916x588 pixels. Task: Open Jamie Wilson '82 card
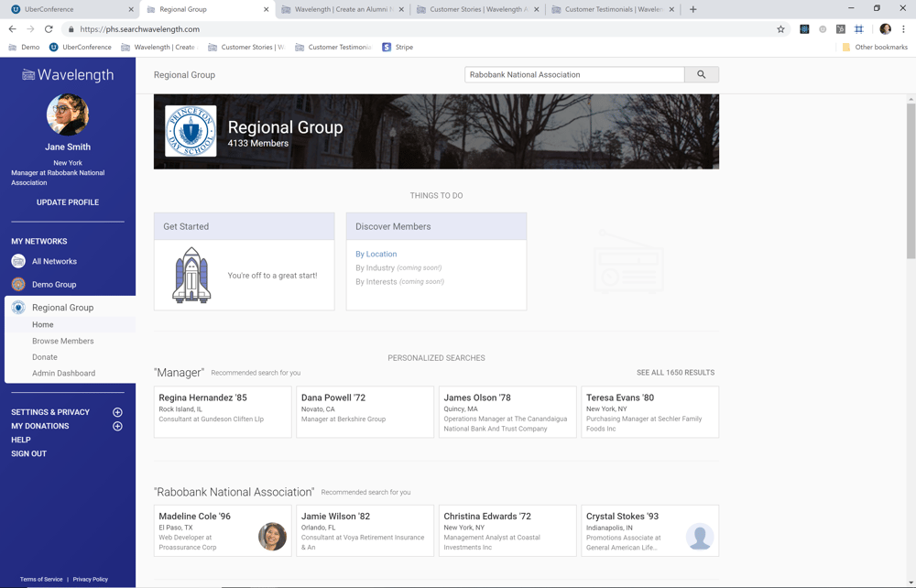[x=365, y=531]
